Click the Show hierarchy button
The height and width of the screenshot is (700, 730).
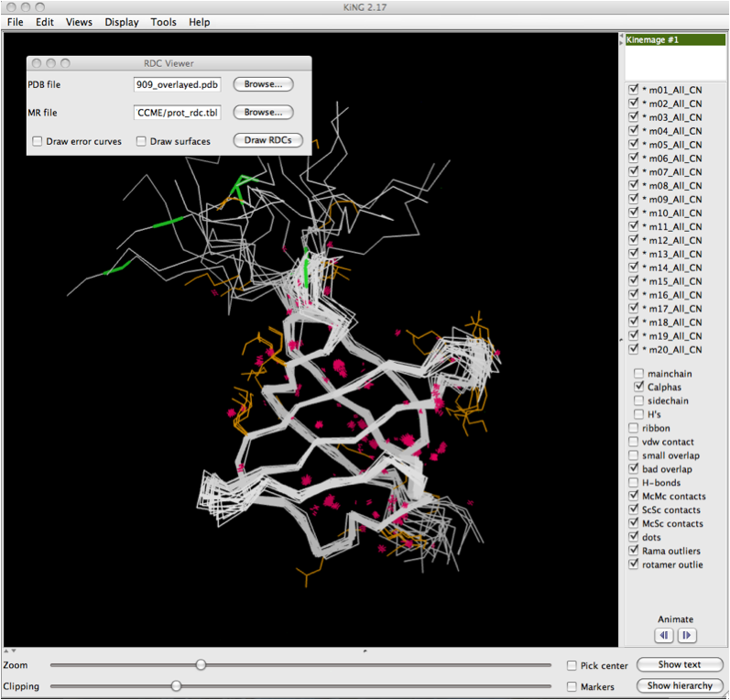[679, 685]
